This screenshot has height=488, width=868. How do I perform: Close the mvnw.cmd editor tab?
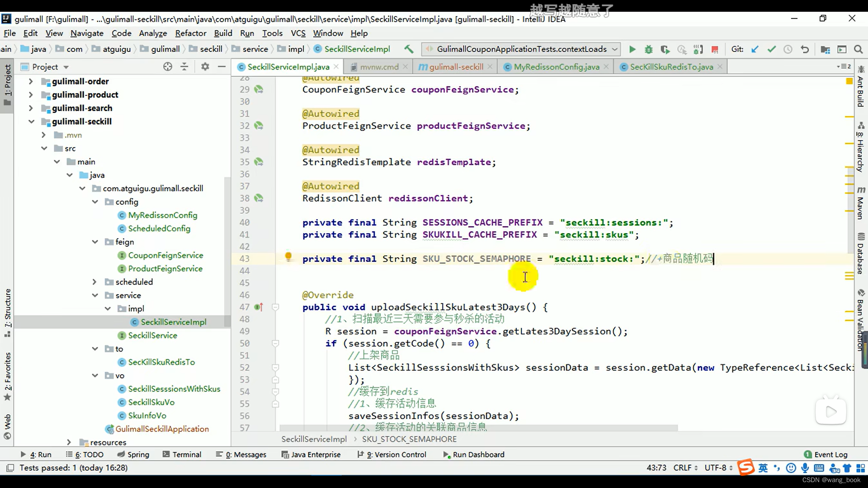(405, 66)
